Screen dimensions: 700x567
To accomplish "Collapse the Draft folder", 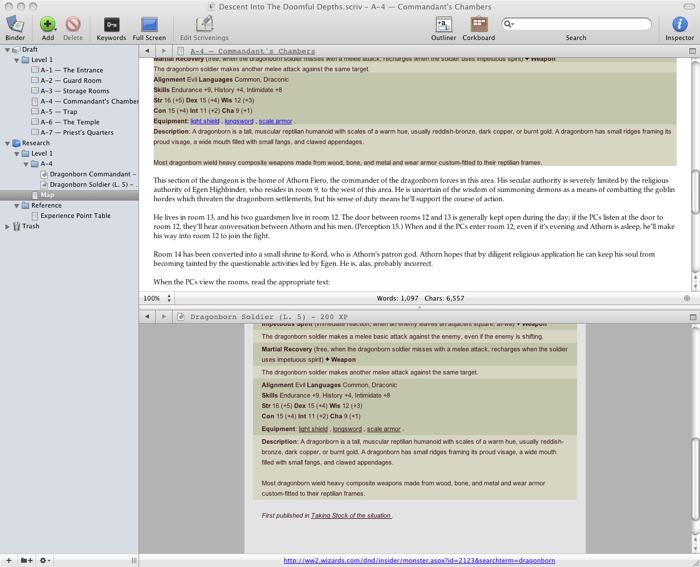I will [x=7, y=50].
